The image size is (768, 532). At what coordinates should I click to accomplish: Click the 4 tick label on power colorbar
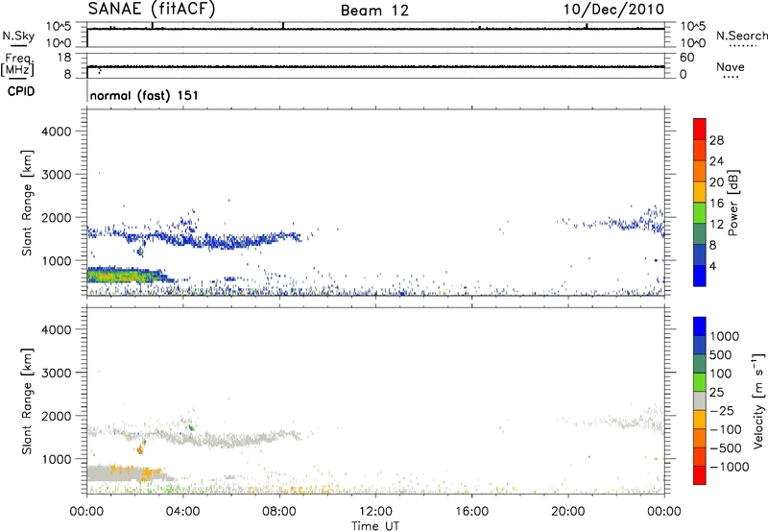(x=712, y=267)
